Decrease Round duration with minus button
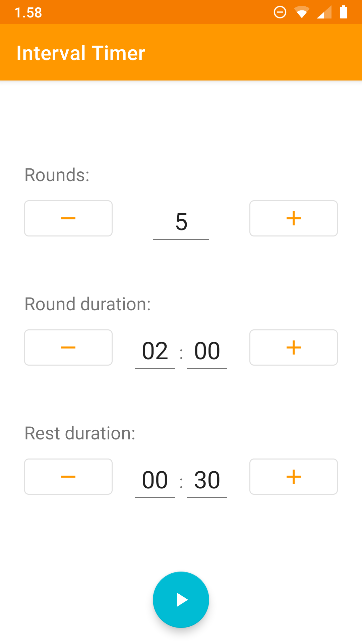 (x=68, y=347)
